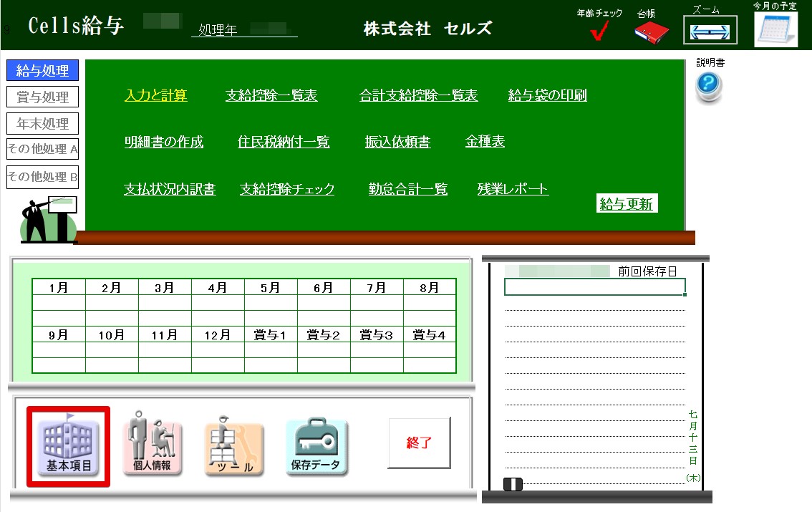Click the 給与更新 button
Image resolution: width=812 pixels, height=512 pixels.
[x=627, y=204]
